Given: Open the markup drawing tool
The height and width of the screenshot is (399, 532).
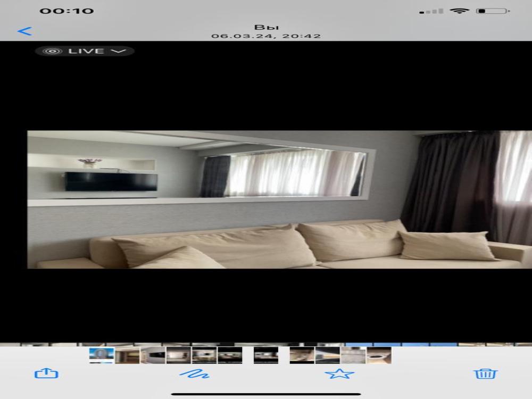Looking at the screenshot, I should 194,374.
